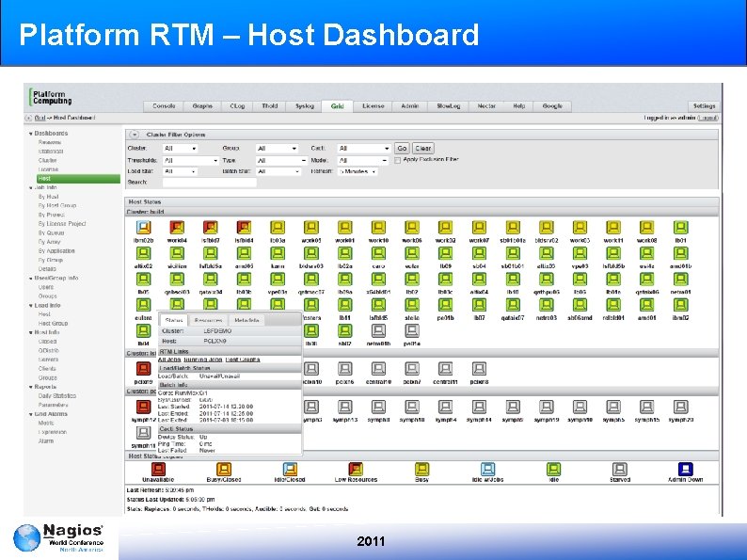Screen dimensions: 747x560
Task: Open the Load Stat dropdown
Action: 180,171
